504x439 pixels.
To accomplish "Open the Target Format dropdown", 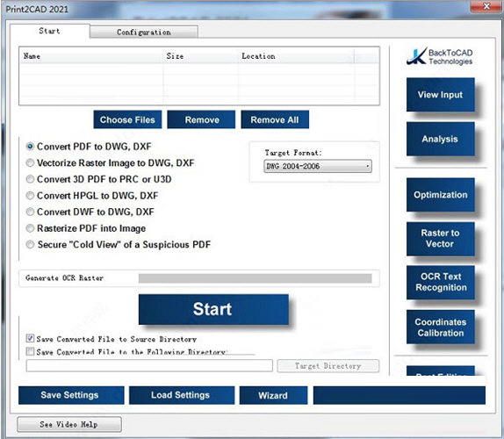I will (x=318, y=166).
